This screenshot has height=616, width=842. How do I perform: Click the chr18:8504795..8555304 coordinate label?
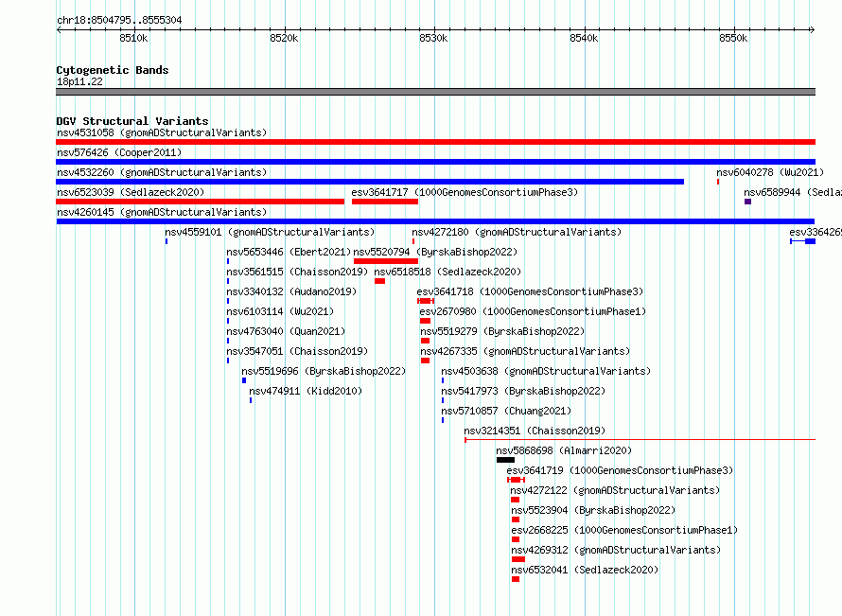click(x=119, y=21)
